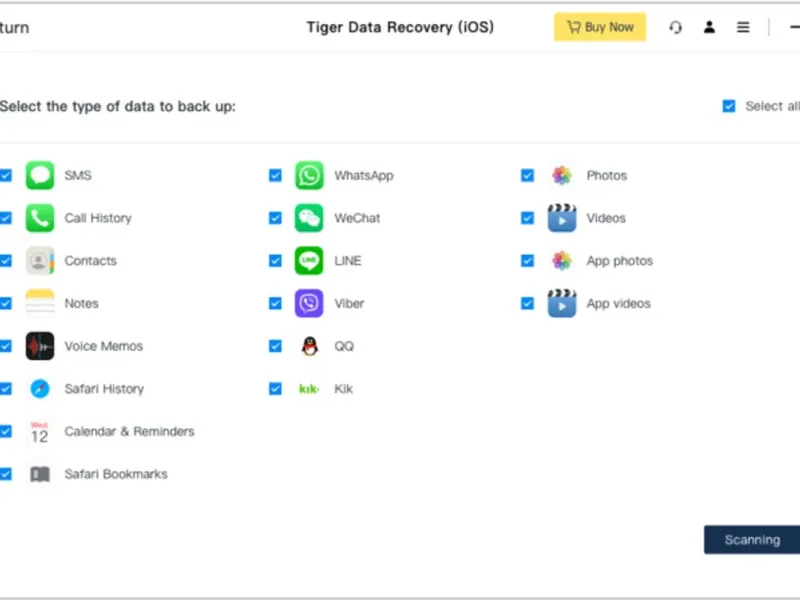Click the Viber icon
The height and width of the screenshot is (600, 800).
pos(309,303)
